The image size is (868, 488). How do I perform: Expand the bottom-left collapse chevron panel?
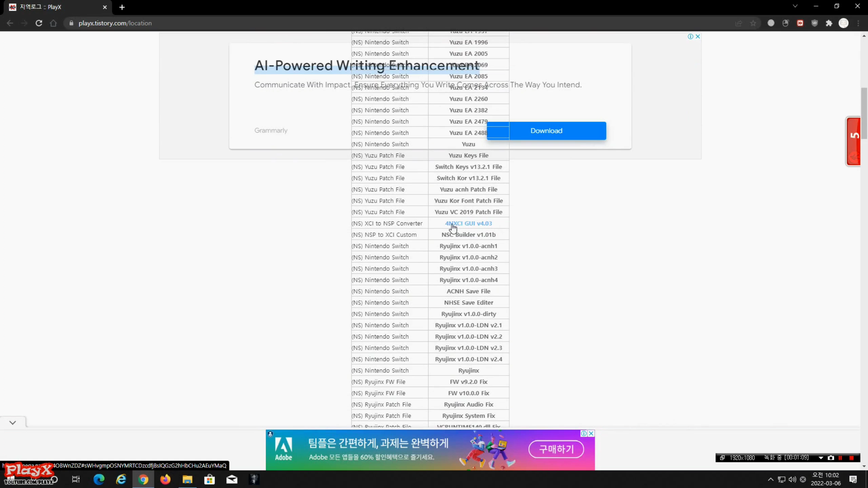[x=13, y=423]
